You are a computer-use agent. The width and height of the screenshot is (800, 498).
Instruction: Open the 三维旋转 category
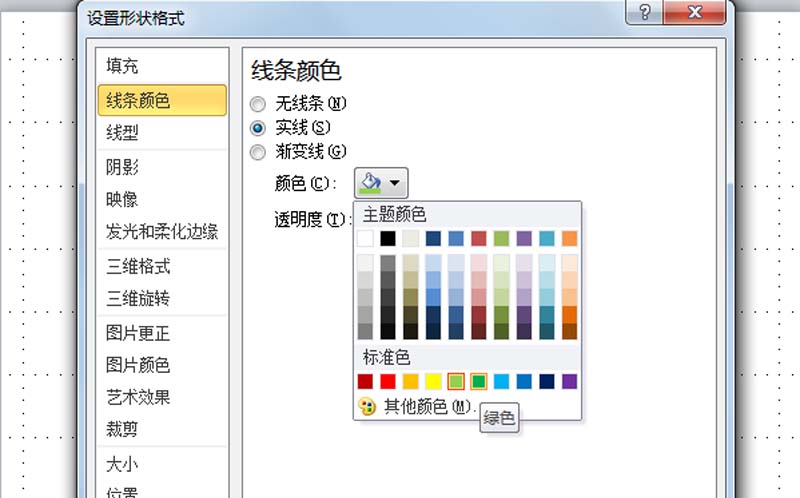[162, 298]
